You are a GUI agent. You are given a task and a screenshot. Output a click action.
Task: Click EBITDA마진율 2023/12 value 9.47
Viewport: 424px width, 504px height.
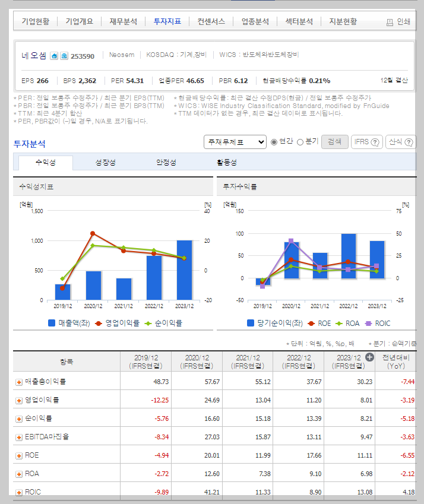pyautogui.click(x=366, y=437)
